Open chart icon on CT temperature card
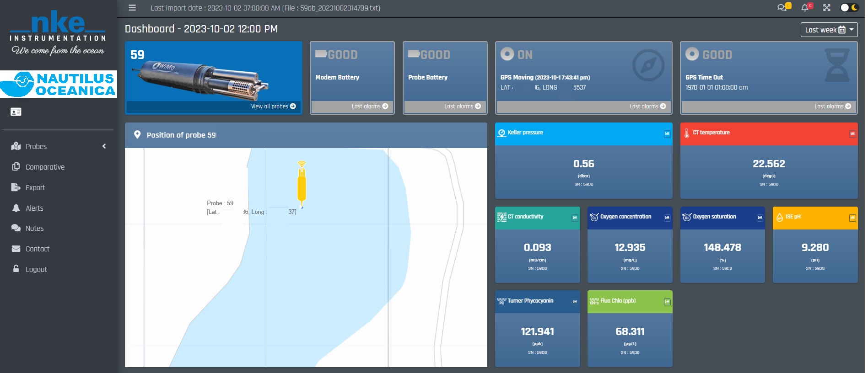Screen dimensions: 868x373 (852, 134)
